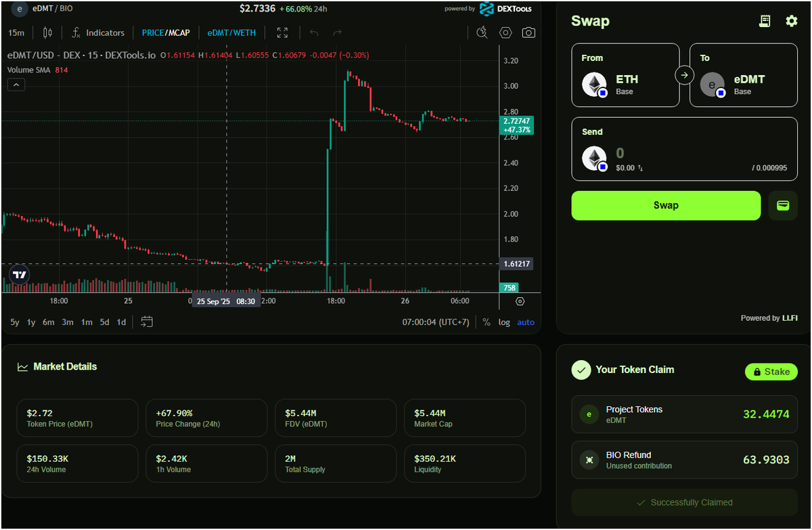812x530 pixels.
Task: Toggle the log price scale
Action: [x=504, y=322]
